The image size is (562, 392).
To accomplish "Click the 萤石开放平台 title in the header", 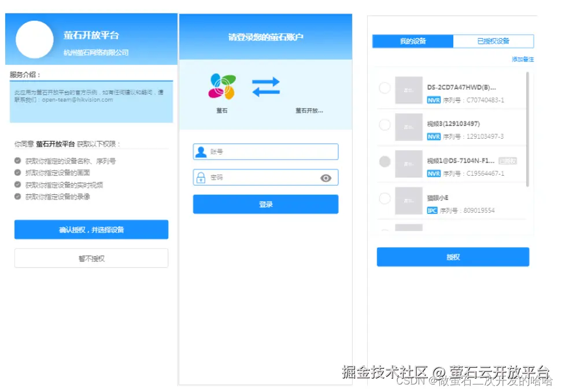I will (x=91, y=35).
